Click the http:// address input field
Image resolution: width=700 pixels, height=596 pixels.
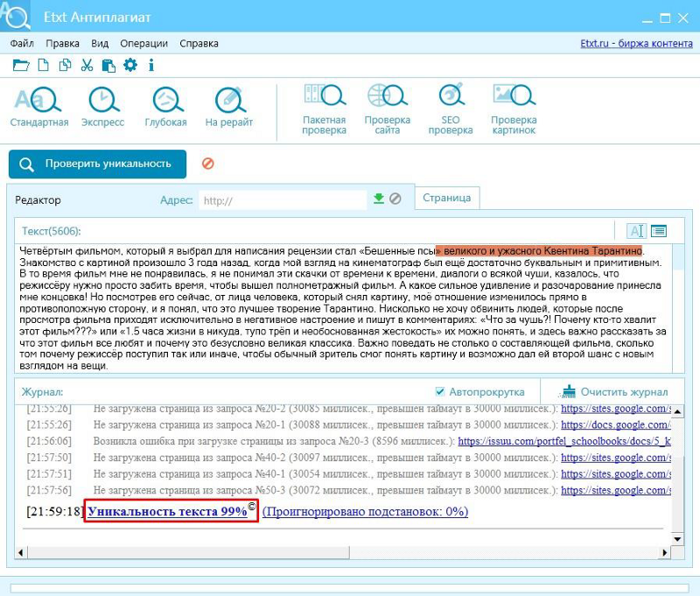pos(280,200)
